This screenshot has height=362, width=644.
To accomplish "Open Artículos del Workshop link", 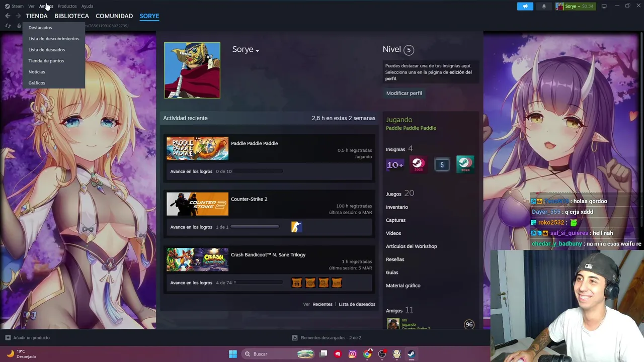I will pyautogui.click(x=411, y=246).
